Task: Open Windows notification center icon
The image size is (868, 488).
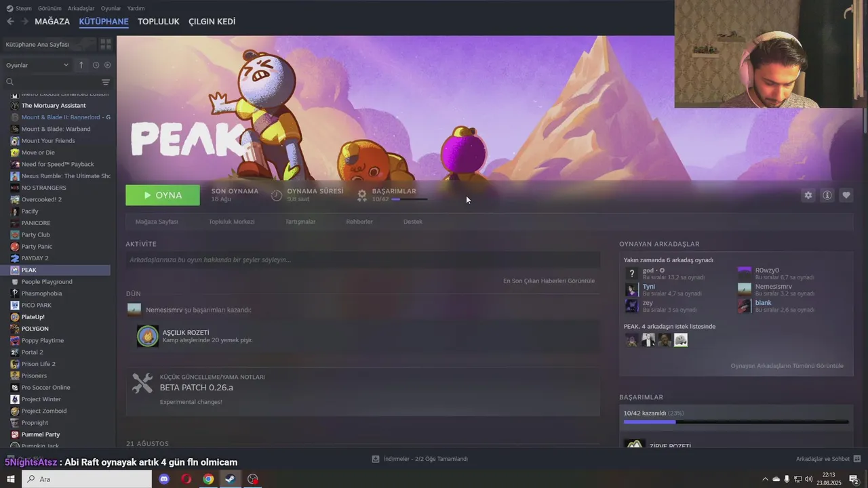Action: pos(854,479)
